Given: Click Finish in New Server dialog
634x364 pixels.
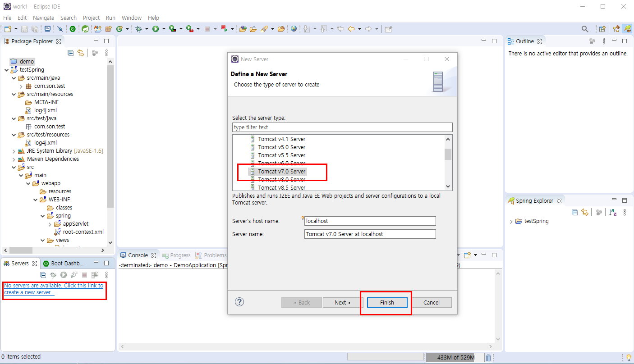Looking at the screenshot, I should tap(387, 302).
